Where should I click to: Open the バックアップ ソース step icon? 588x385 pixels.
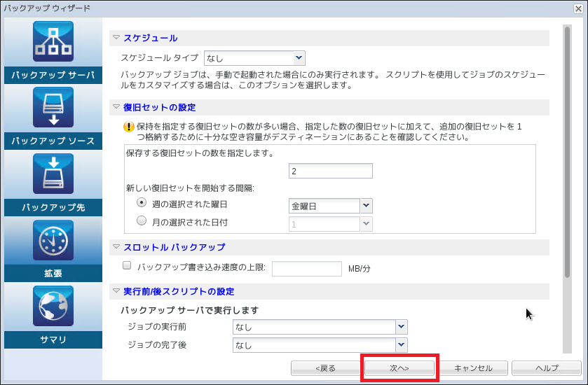click(53, 108)
